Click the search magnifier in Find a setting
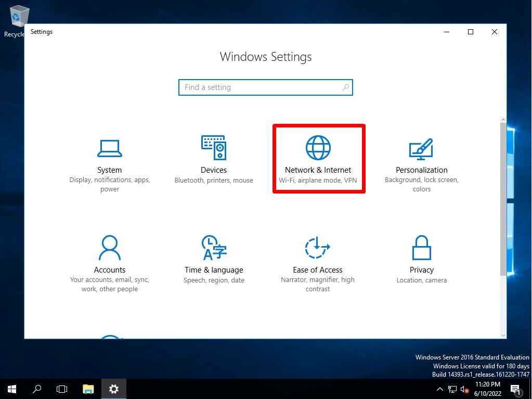The height and width of the screenshot is (399, 532). (x=345, y=87)
